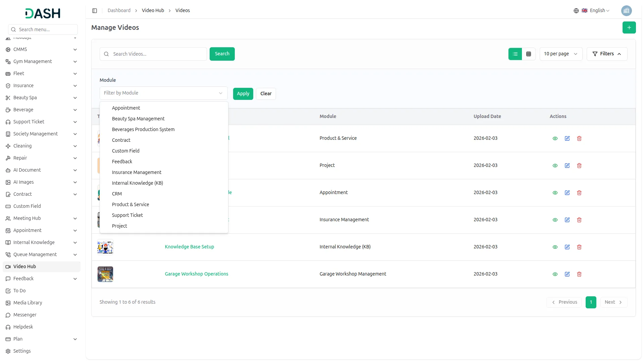Focus the Search Videos input field
This screenshot has height=362, width=644.
click(158, 54)
